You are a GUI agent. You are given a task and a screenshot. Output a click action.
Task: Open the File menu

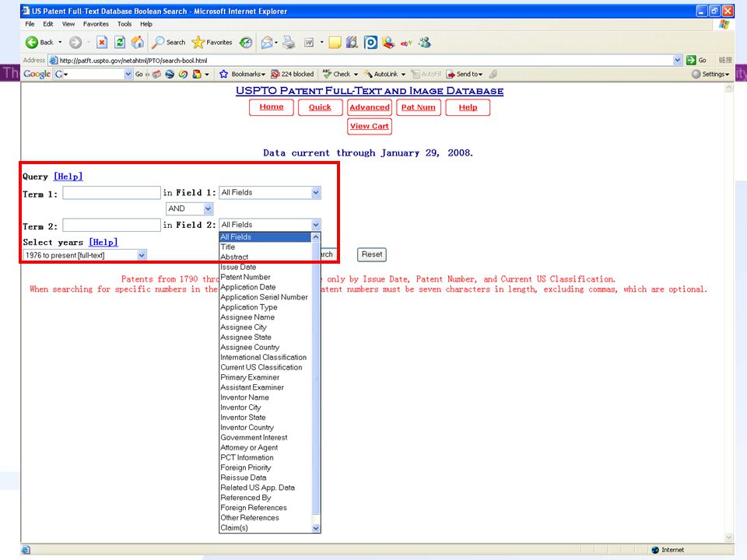pos(30,24)
